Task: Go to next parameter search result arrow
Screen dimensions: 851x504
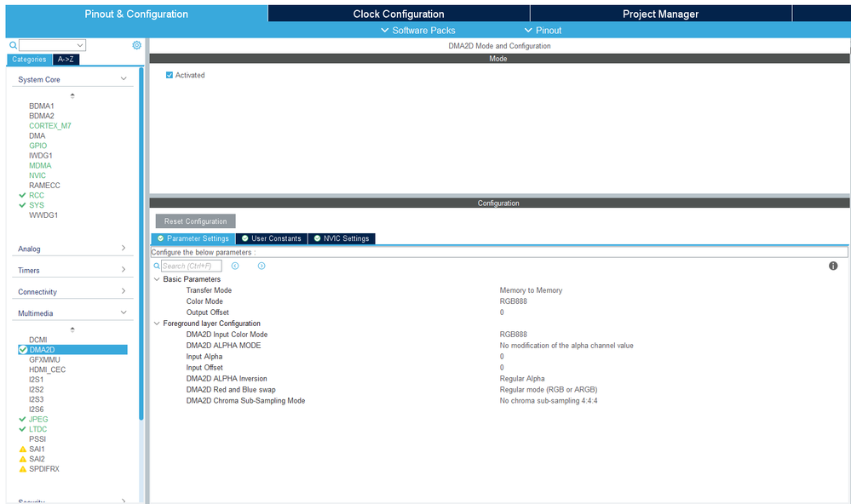Action: (x=262, y=266)
